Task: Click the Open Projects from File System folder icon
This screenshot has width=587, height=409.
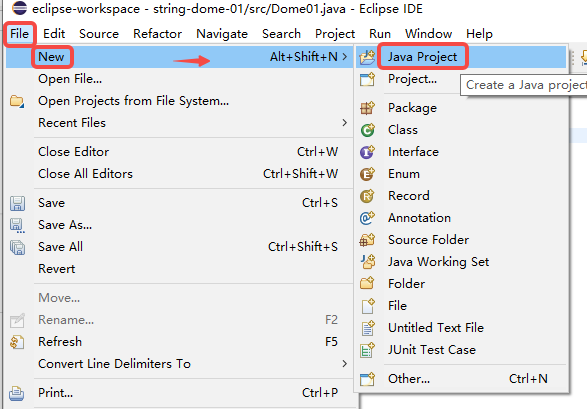Action: tap(17, 101)
